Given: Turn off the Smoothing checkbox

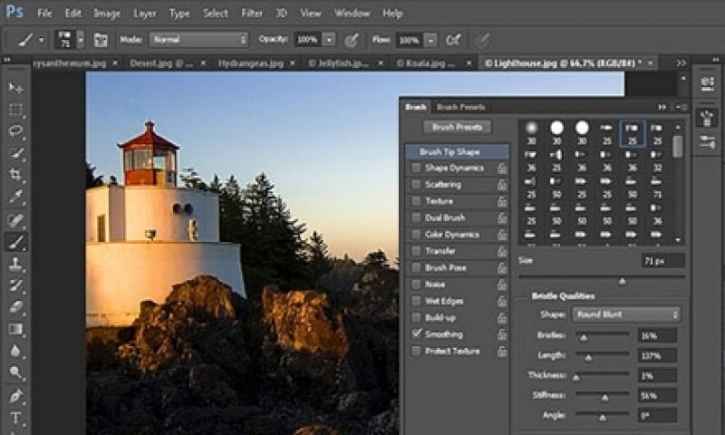Looking at the screenshot, I should point(416,334).
